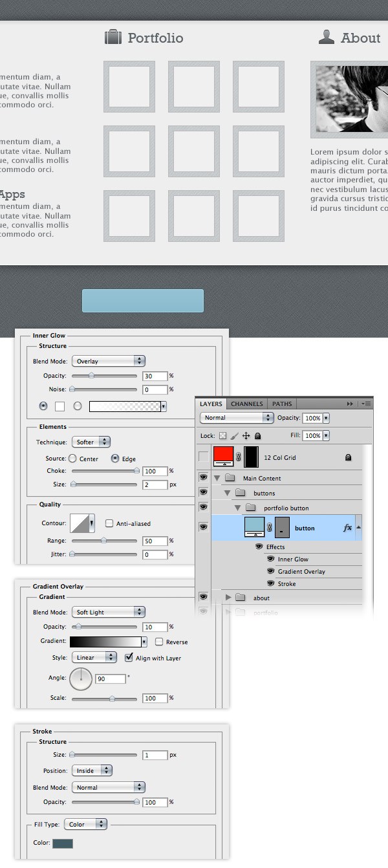Hide the Inner Glow effect
This screenshot has width=388, height=868.
click(270, 559)
